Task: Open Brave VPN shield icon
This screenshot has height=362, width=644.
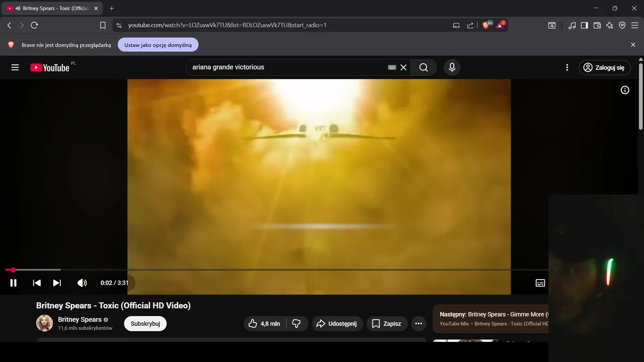Action: [x=622, y=25]
